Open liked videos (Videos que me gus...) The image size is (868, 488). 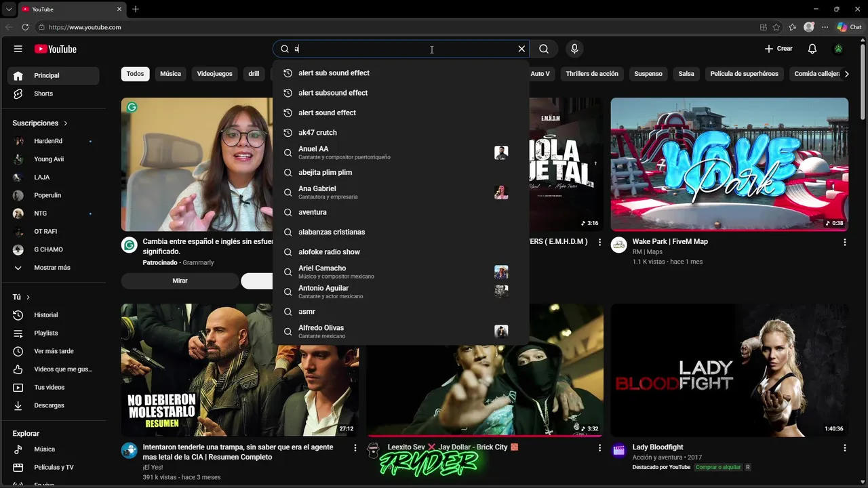(x=54, y=369)
